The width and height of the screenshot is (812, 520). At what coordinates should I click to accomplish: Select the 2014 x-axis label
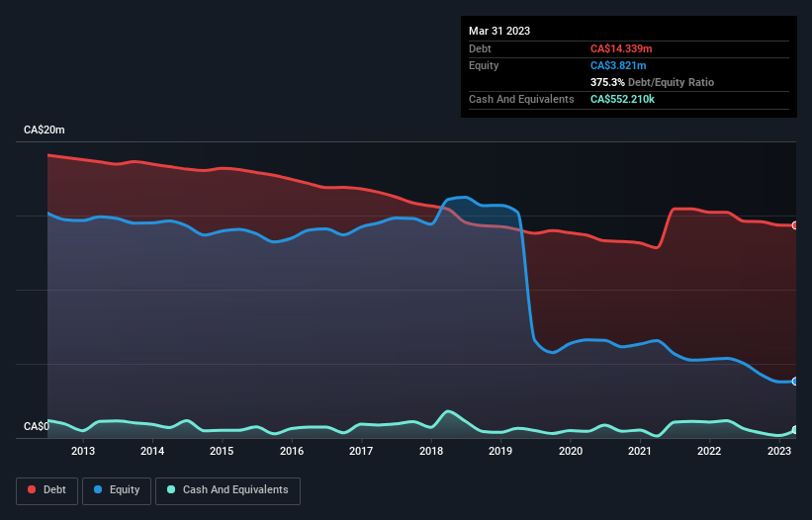(x=152, y=451)
